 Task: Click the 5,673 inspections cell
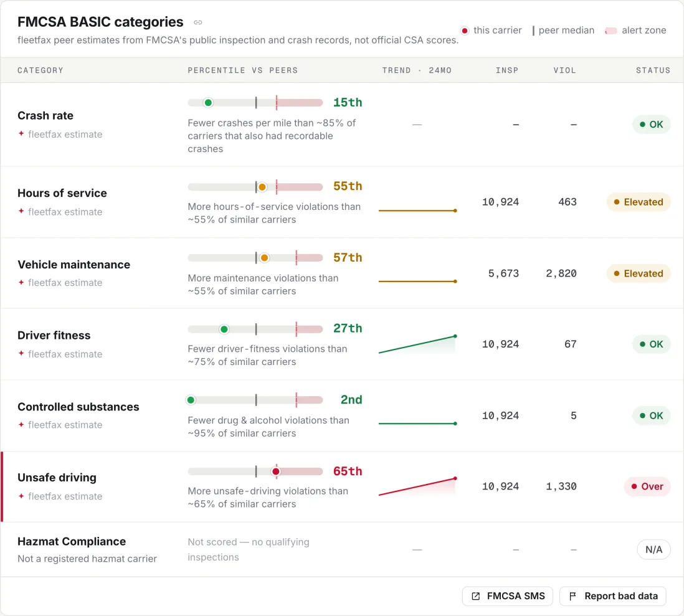503,273
